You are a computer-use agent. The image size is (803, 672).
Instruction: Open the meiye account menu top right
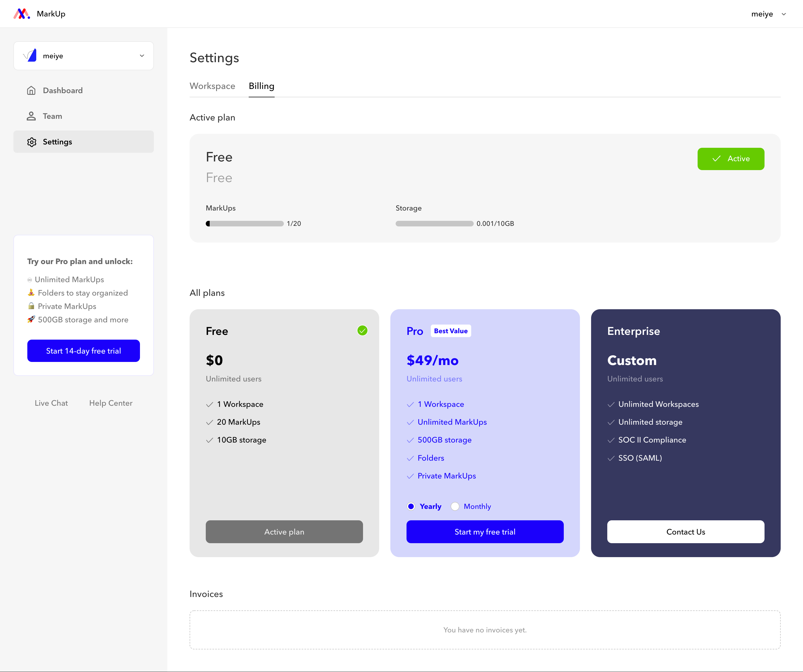tap(769, 14)
